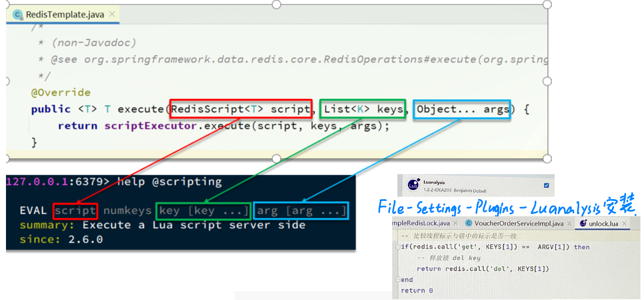Click the 'execute' method name in signature
The image size is (644, 300).
click(141, 109)
